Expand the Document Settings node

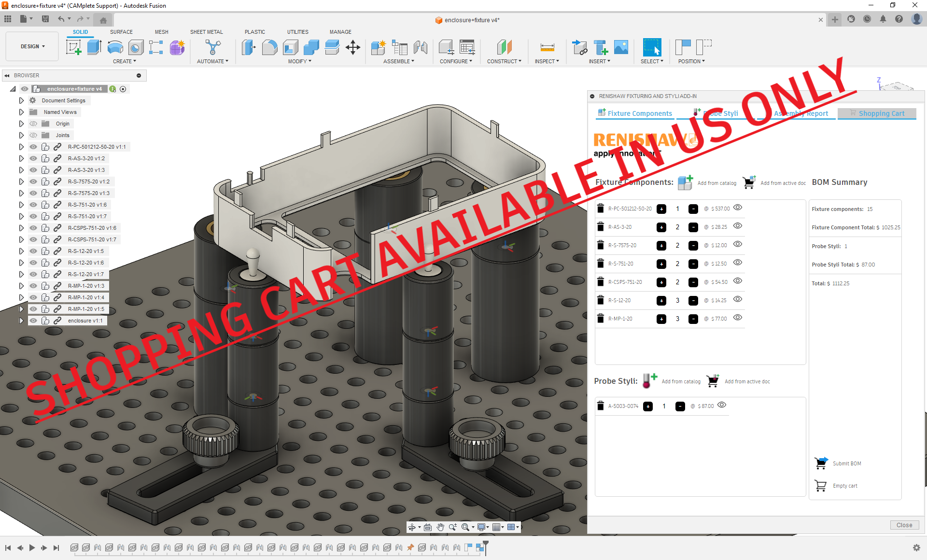tap(21, 100)
